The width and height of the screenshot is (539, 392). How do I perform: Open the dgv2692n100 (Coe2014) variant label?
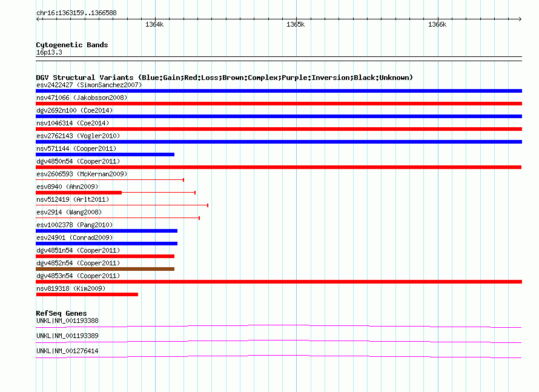pos(74,110)
